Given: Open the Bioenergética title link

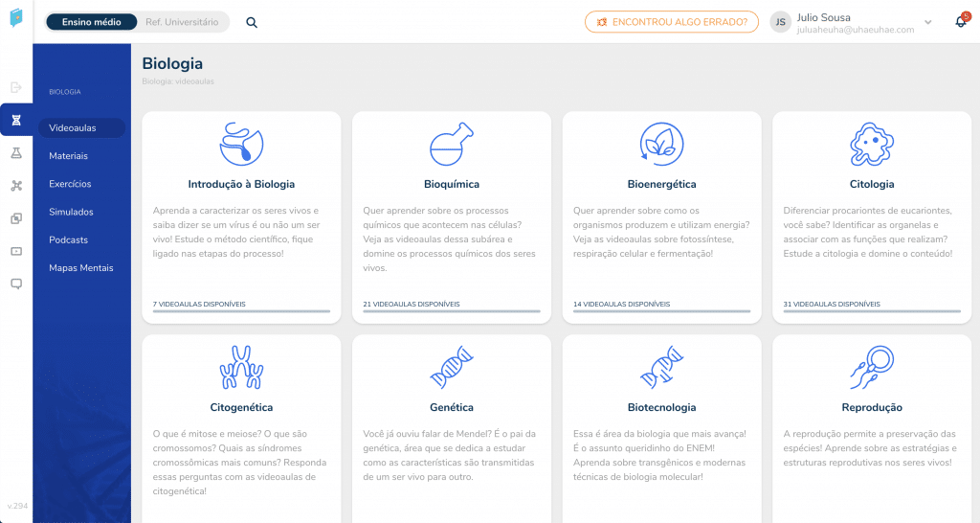Looking at the screenshot, I should click(x=662, y=184).
